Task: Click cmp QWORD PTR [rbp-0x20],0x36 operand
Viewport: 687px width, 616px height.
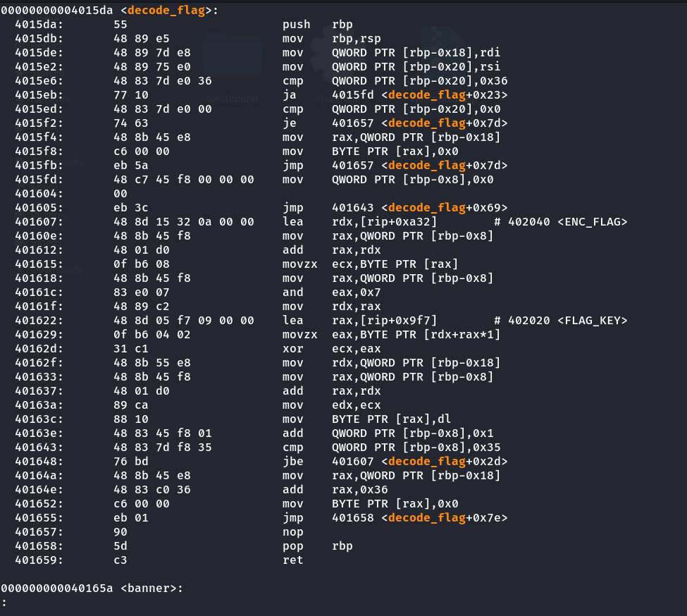Action: tap(420, 81)
